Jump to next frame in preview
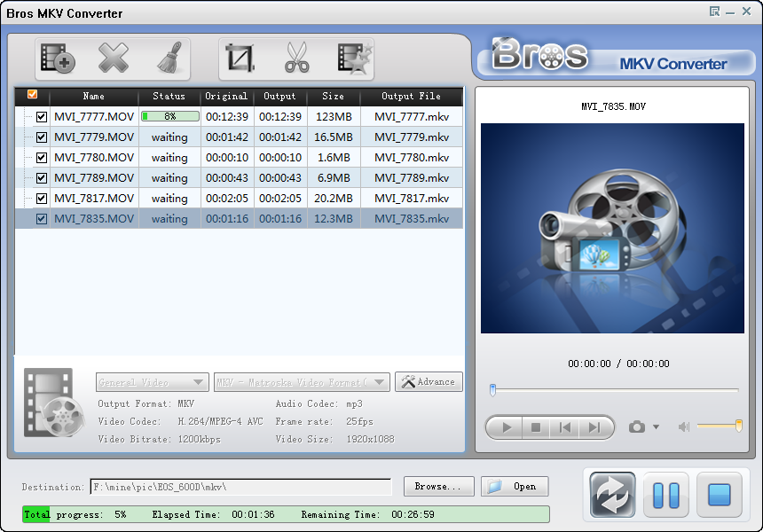This screenshot has width=763, height=532. (x=594, y=427)
